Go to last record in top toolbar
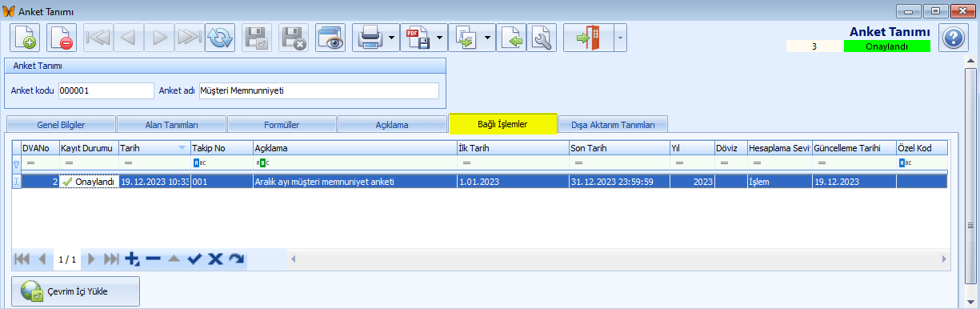 pyautogui.click(x=190, y=38)
